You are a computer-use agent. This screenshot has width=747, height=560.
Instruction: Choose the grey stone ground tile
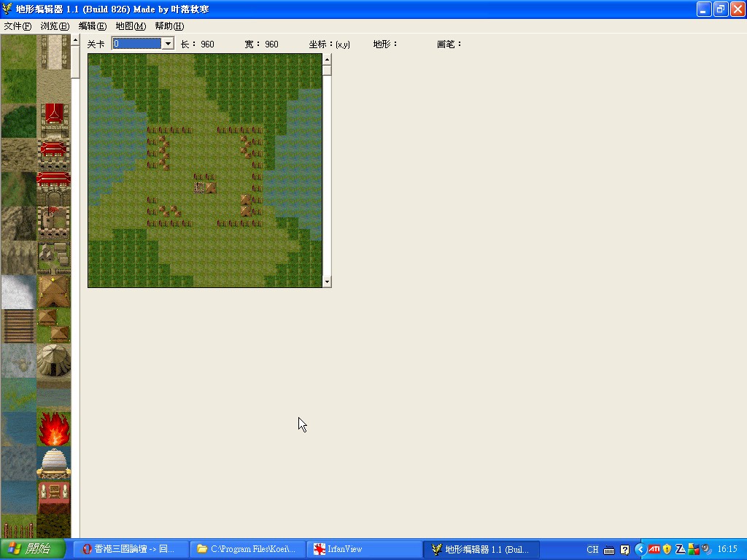(x=18, y=360)
